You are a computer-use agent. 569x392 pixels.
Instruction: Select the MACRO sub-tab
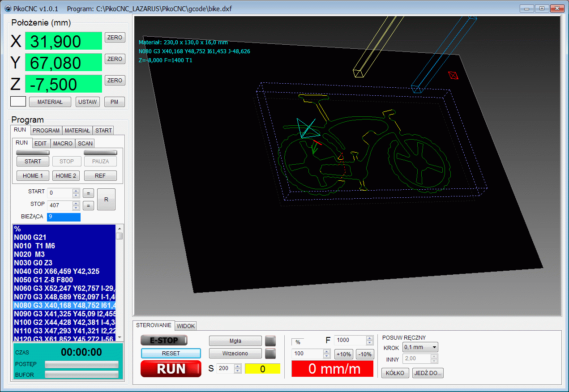(x=63, y=144)
